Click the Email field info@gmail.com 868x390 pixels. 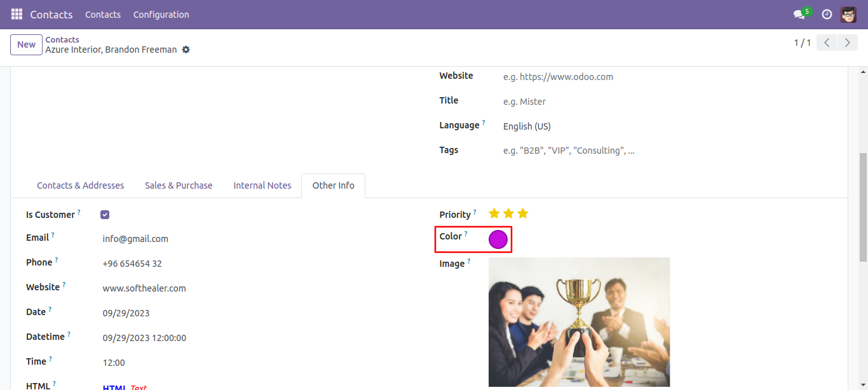click(x=135, y=239)
